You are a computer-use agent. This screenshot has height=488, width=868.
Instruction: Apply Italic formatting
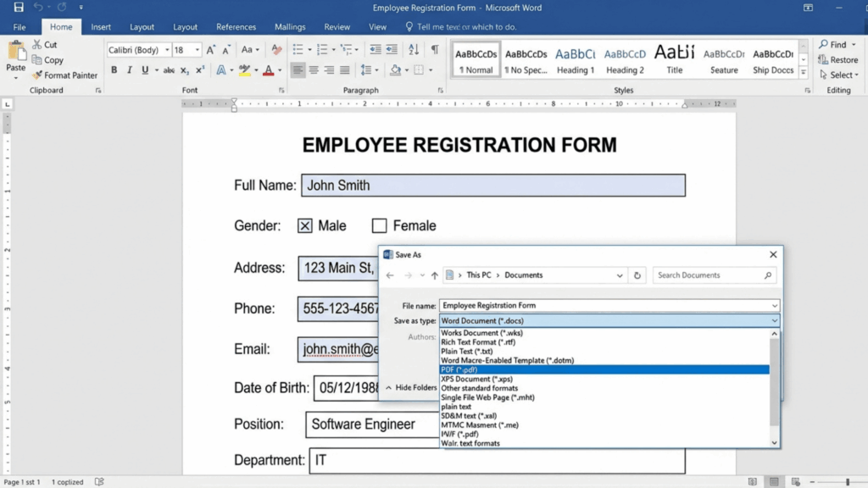(130, 69)
